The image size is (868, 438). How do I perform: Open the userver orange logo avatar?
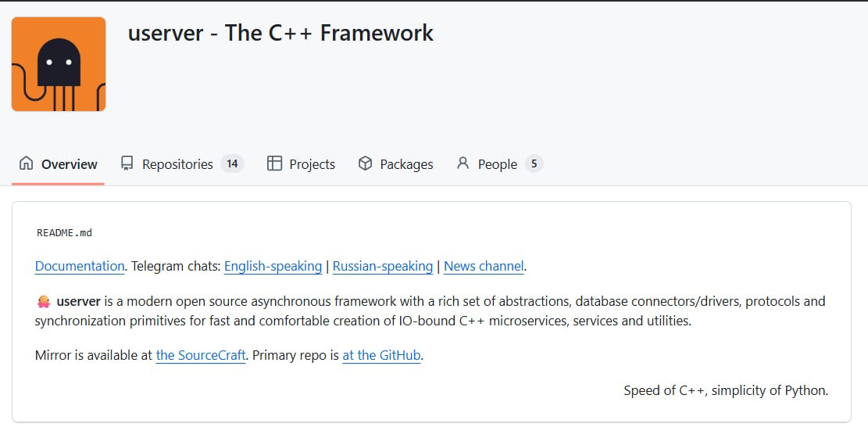tap(59, 64)
